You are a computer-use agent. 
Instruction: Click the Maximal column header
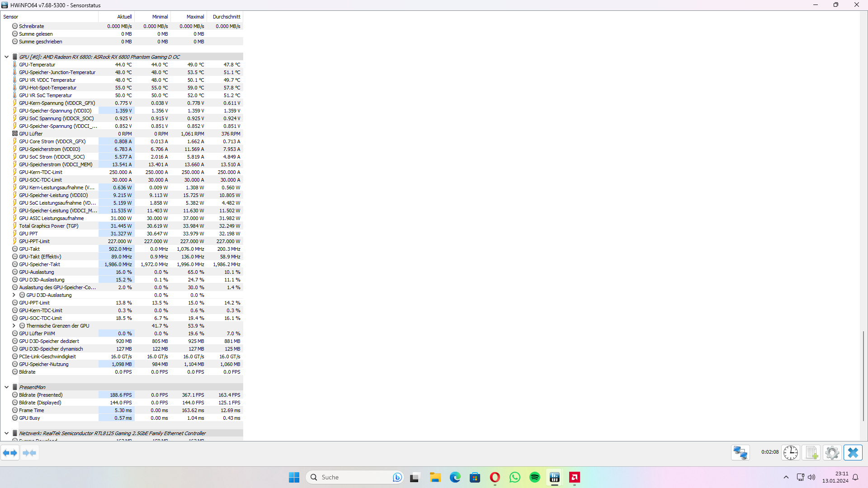click(195, 17)
